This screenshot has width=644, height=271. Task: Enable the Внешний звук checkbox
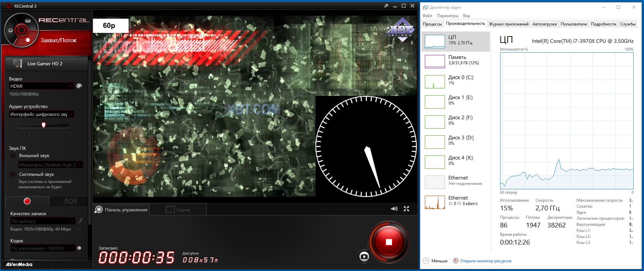[13, 156]
